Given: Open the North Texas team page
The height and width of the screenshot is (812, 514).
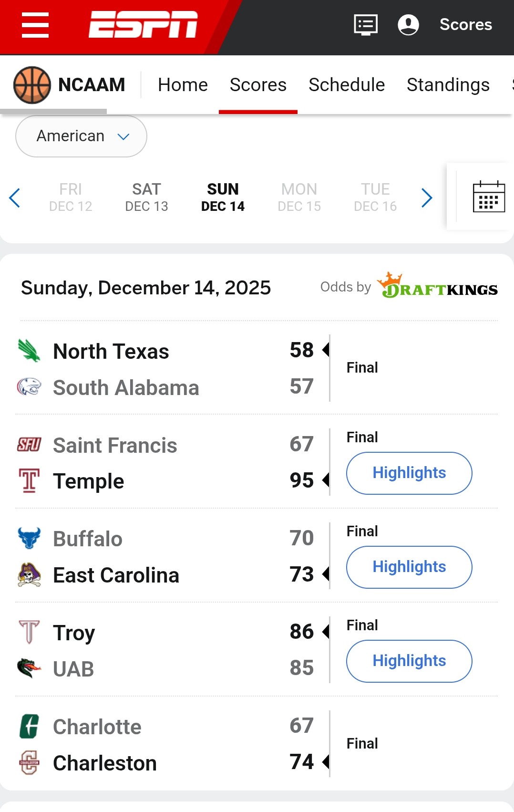Looking at the screenshot, I should point(111,352).
